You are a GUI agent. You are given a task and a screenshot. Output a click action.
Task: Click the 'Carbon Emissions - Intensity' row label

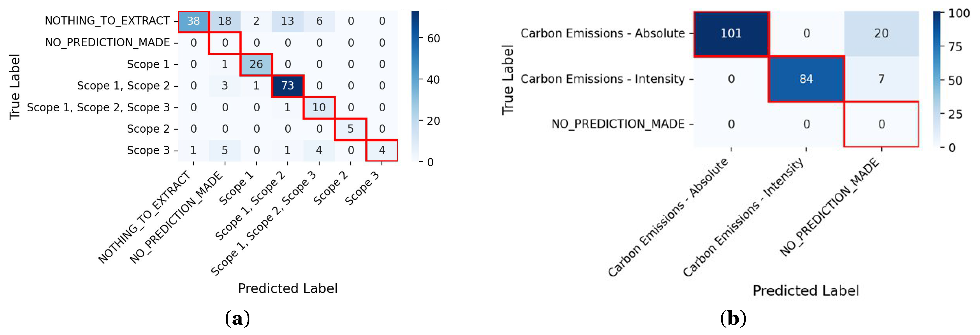click(603, 79)
